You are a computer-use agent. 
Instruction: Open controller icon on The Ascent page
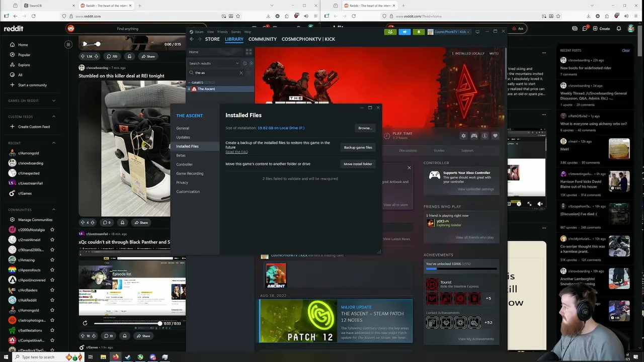[x=474, y=136]
